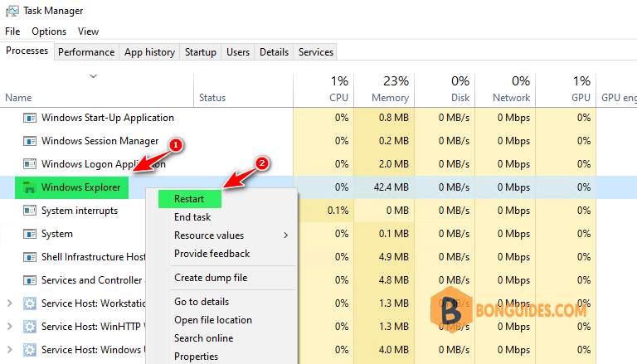Screen dimensions: 637x364
Task: Expand the Service Host: Workstation group
Action: pos(10,303)
